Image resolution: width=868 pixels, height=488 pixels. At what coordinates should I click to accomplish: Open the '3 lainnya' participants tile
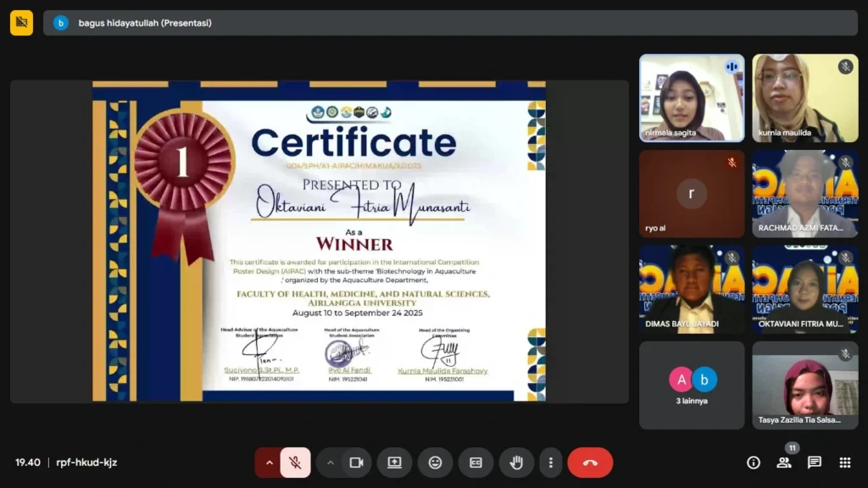692,385
